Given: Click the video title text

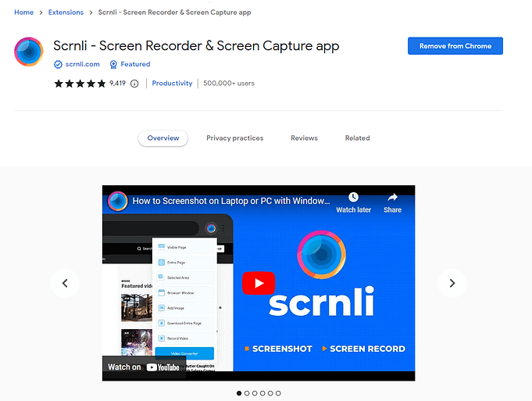Looking at the screenshot, I should [x=231, y=201].
